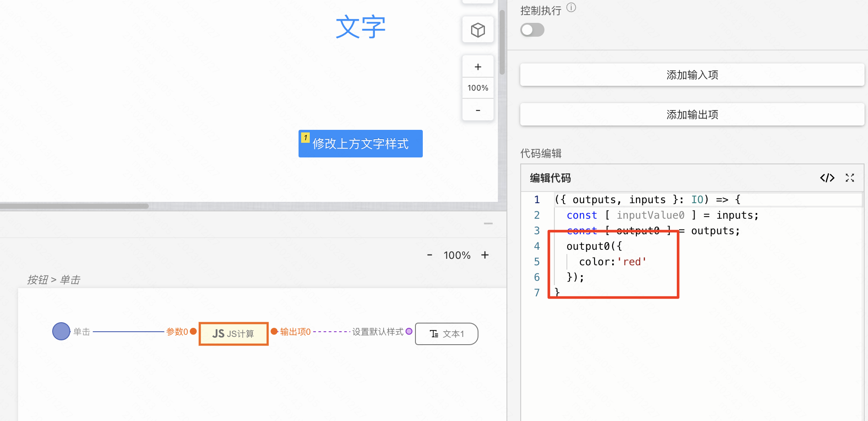Click the 设置默认样式 input port

[x=409, y=331]
